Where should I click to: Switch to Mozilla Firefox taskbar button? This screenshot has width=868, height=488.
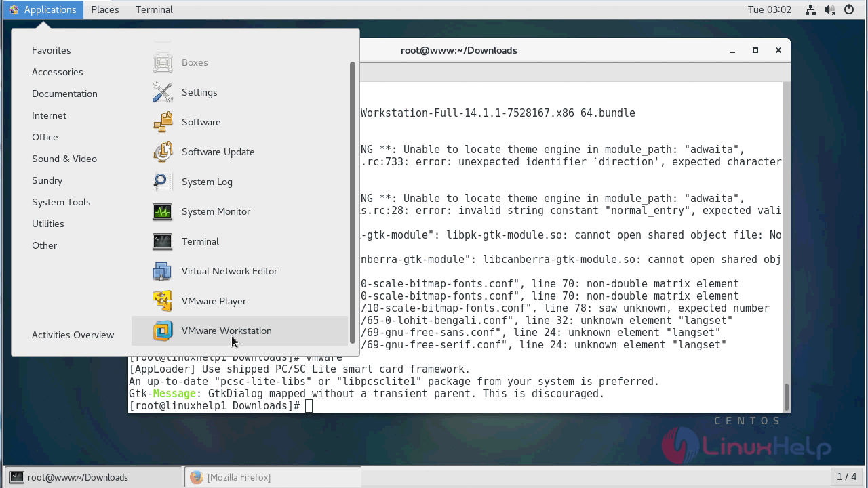point(273,477)
